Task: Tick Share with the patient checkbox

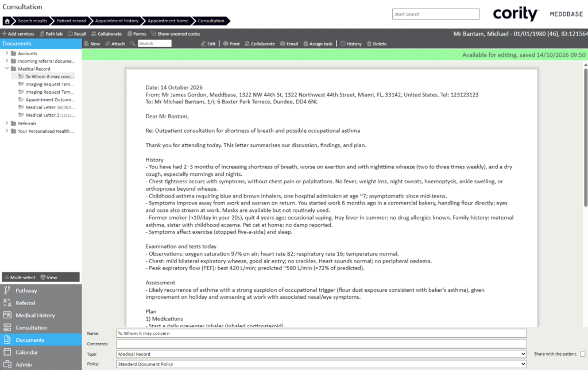Action: [582, 354]
